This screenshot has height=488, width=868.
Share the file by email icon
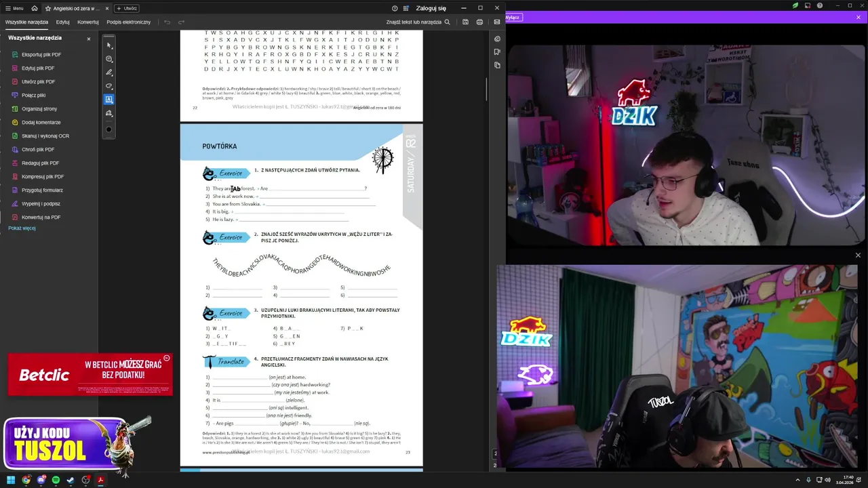[x=497, y=22]
